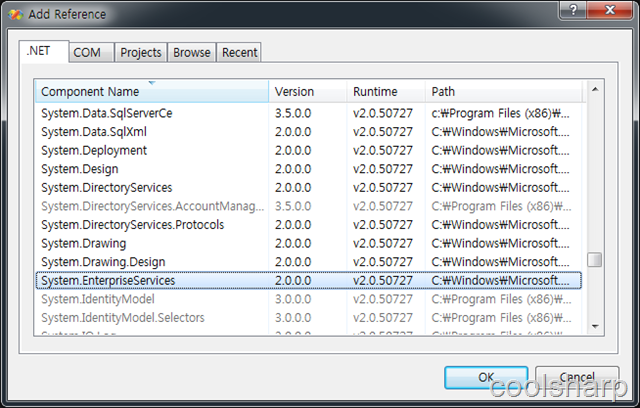This screenshot has width=640, height=408.
Task: Select the System.Drawing.Design row
Action: 309,262
